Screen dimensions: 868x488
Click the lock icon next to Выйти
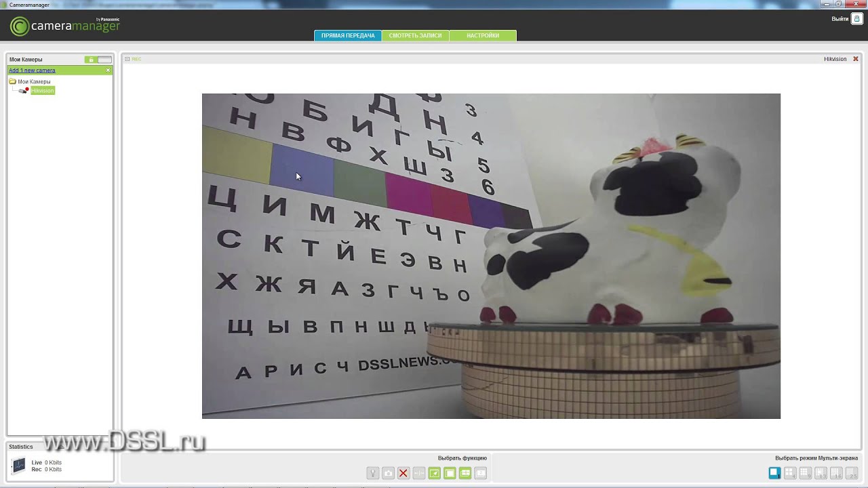click(856, 19)
